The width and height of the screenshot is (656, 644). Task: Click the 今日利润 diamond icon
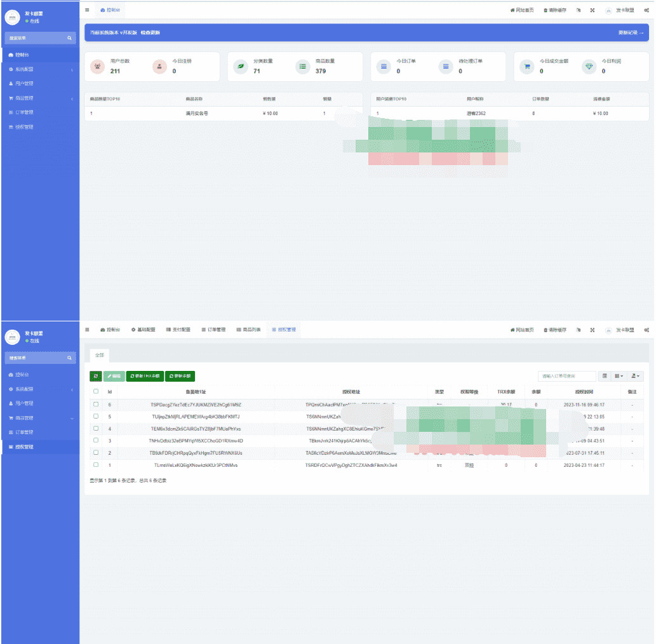click(589, 66)
